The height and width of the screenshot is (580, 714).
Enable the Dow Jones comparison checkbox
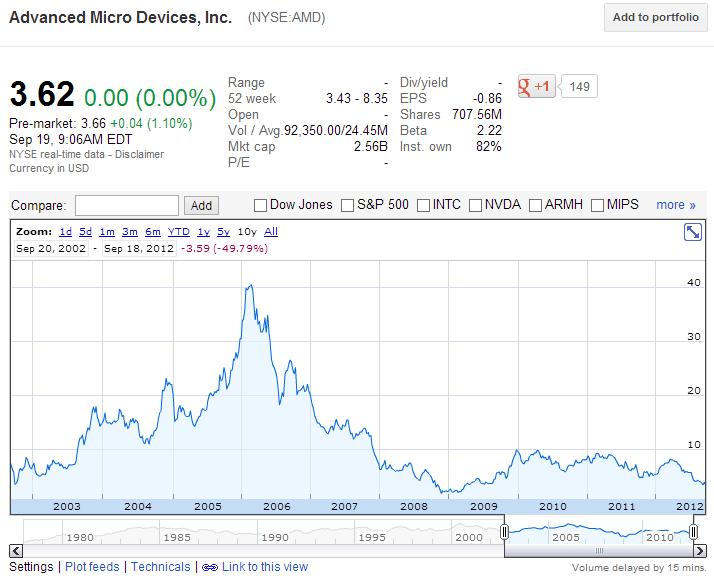(261, 205)
